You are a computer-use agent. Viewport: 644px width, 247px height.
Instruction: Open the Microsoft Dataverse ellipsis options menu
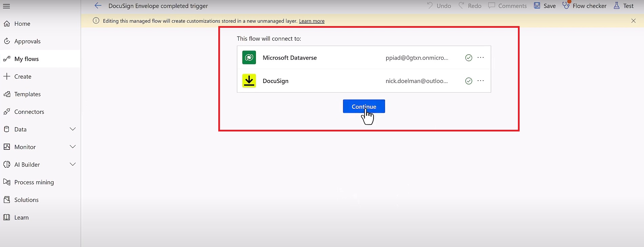point(481,58)
